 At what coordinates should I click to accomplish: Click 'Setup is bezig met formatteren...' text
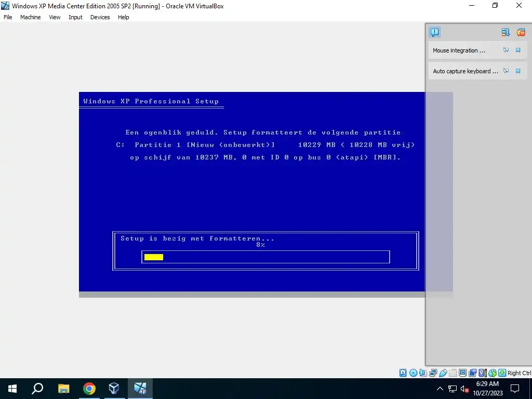pos(197,238)
